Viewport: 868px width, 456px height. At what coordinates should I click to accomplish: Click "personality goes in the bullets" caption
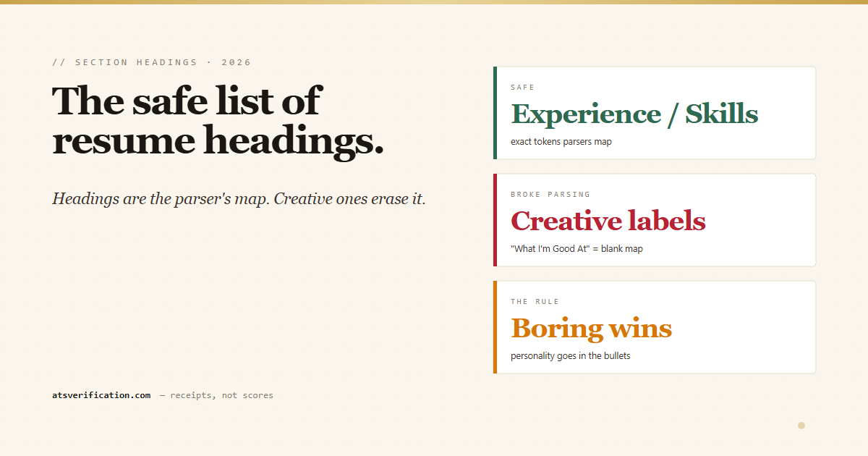pos(571,356)
